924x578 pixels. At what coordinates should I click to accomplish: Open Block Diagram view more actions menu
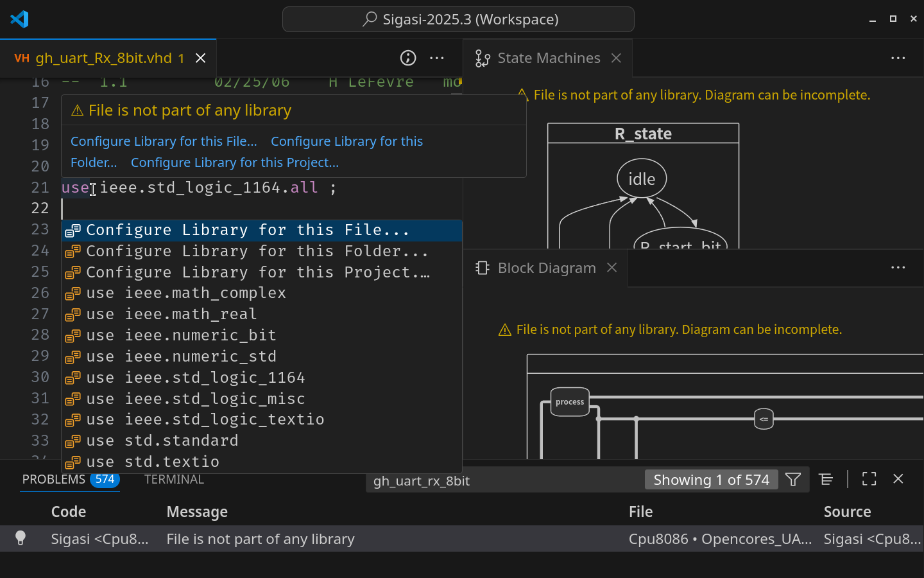898,268
